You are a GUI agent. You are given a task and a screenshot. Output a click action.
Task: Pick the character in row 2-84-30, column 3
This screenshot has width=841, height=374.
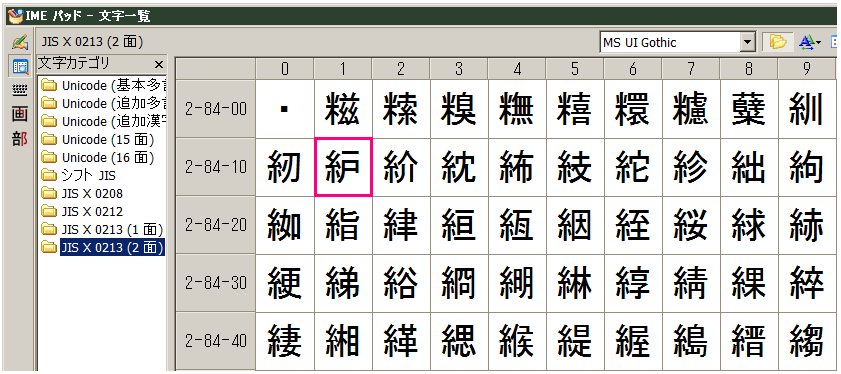point(459,283)
